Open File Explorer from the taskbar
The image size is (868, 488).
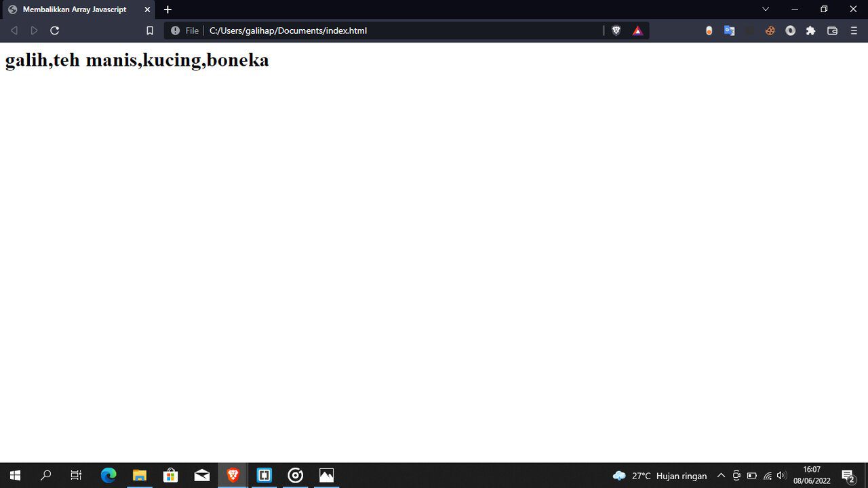tap(140, 475)
